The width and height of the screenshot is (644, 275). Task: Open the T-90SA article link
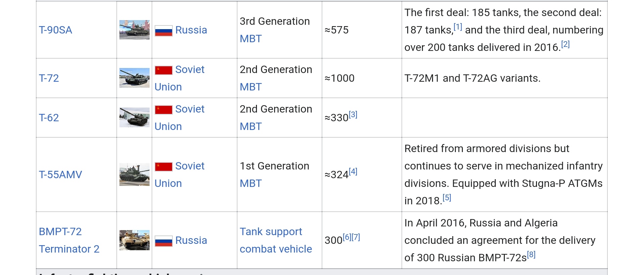pyautogui.click(x=55, y=30)
